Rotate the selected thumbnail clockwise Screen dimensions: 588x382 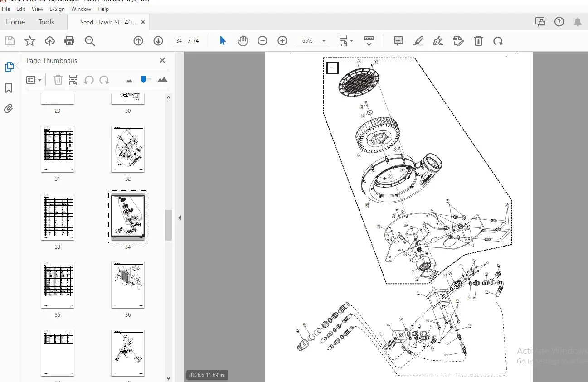pyautogui.click(x=104, y=80)
